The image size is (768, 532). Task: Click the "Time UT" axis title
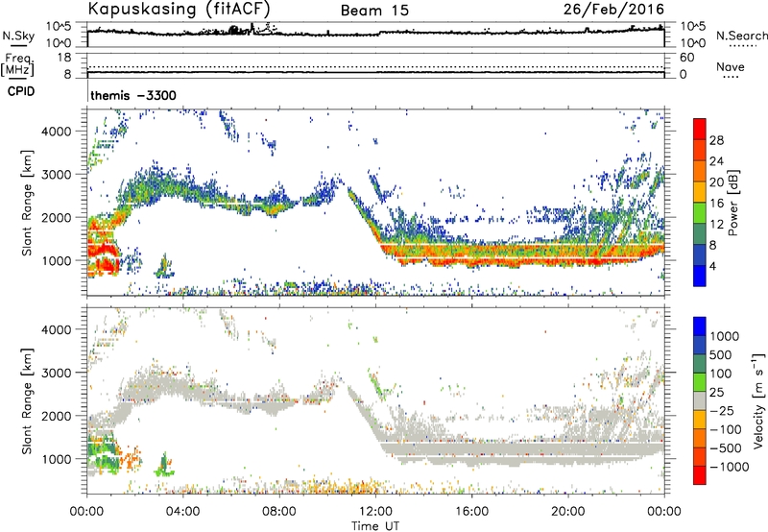pyautogui.click(x=375, y=526)
